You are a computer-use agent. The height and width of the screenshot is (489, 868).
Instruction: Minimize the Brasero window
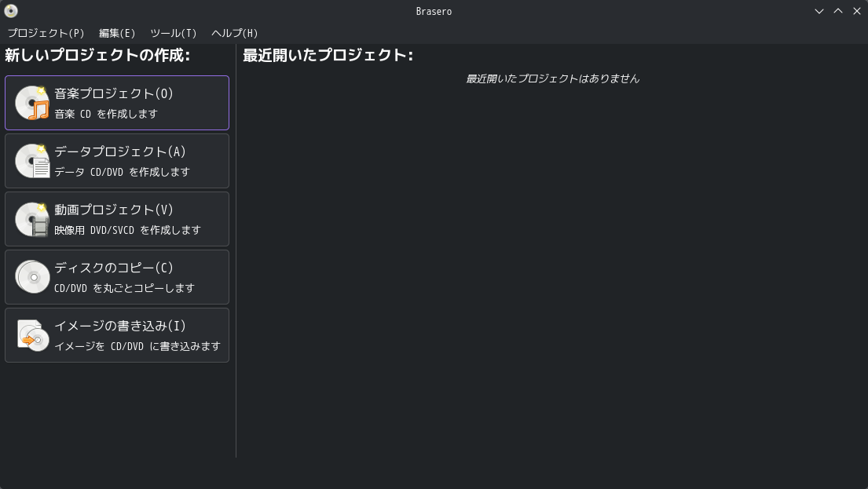tap(819, 11)
